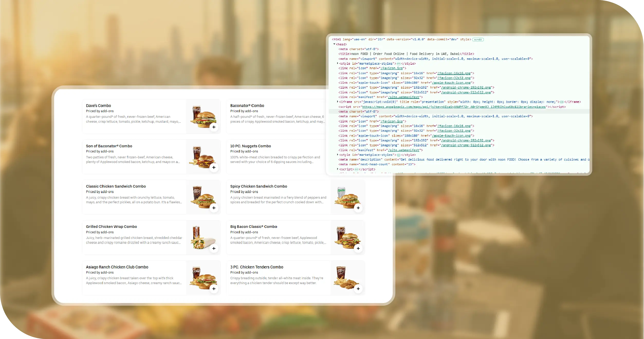Image resolution: width=644 pixels, height=339 pixels.
Task: Open the first /favicon.ico link
Action: point(392,68)
